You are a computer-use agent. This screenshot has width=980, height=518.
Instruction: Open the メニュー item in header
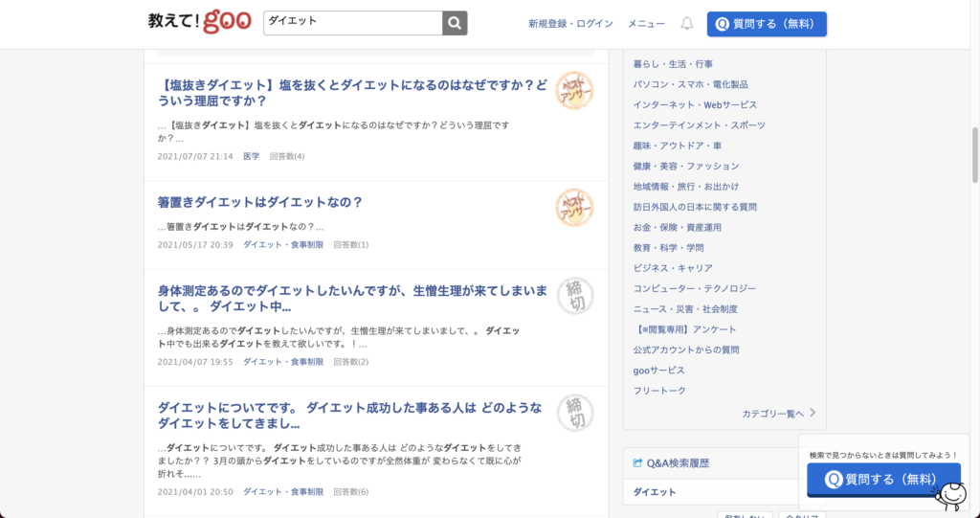click(x=646, y=23)
